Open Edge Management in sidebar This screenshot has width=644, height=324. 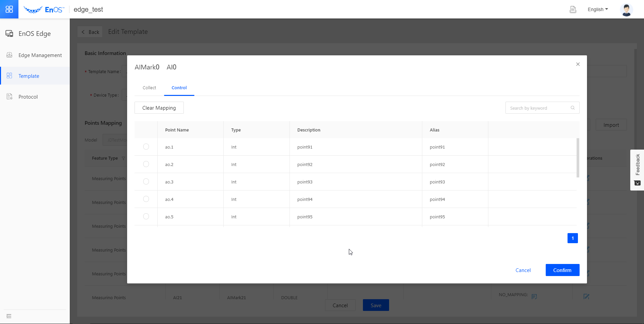[x=40, y=55]
